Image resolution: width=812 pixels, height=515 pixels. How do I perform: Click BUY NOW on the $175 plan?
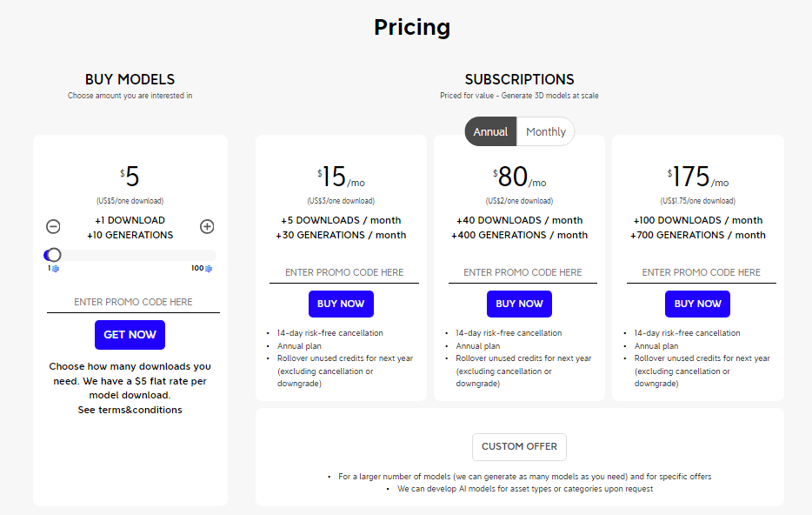697,304
